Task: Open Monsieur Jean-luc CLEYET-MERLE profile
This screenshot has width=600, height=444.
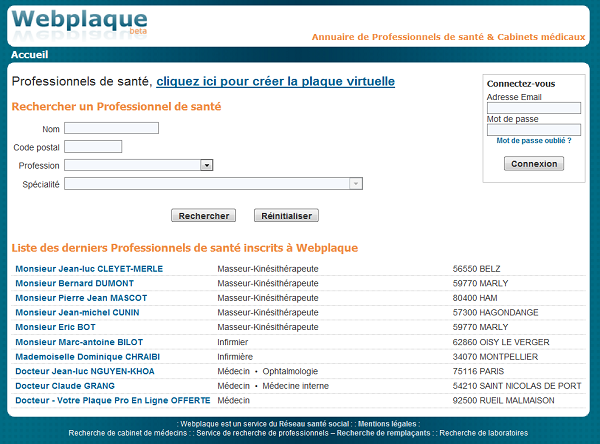Action: pyautogui.click(x=89, y=269)
